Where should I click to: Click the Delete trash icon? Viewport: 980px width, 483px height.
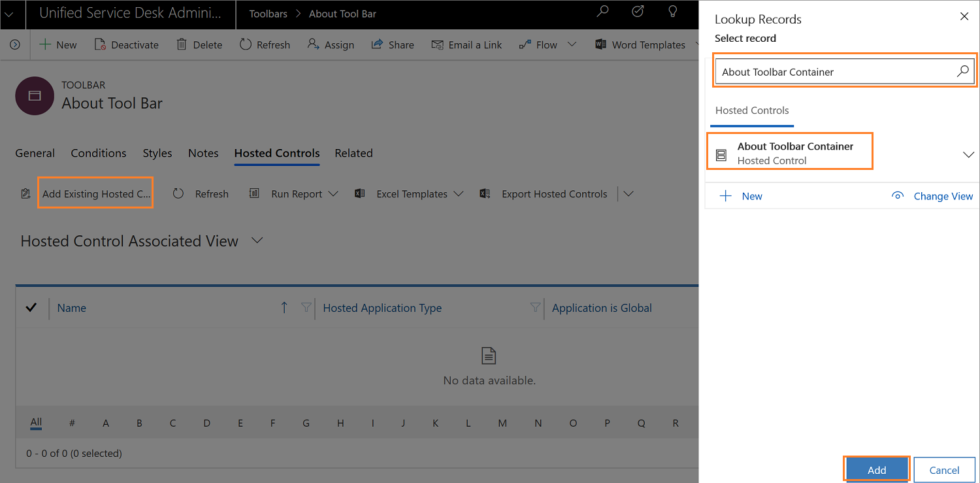pos(182,44)
